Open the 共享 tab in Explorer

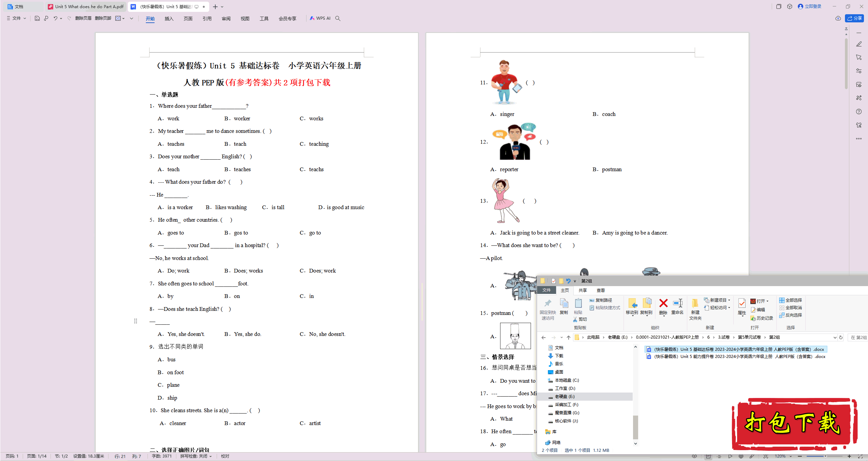[583, 290]
